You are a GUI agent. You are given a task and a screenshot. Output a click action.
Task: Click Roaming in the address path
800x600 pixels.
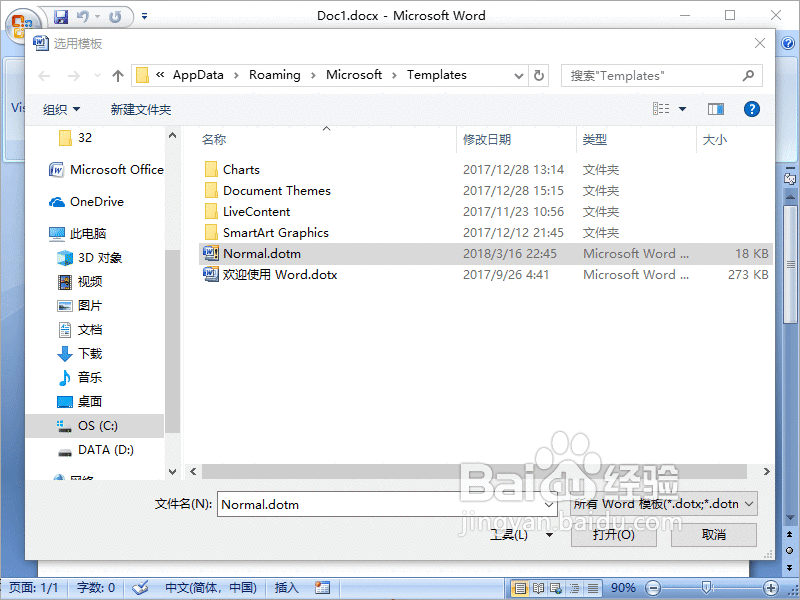pyautogui.click(x=274, y=75)
